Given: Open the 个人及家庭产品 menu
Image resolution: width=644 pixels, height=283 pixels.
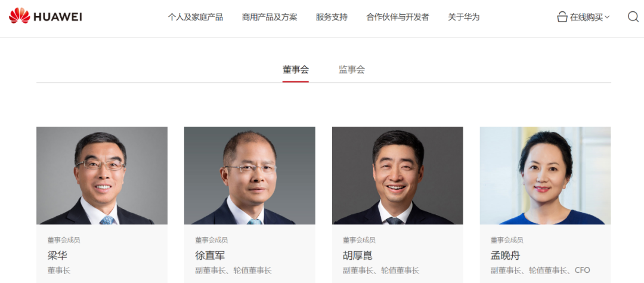Looking at the screenshot, I should click(x=196, y=17).
